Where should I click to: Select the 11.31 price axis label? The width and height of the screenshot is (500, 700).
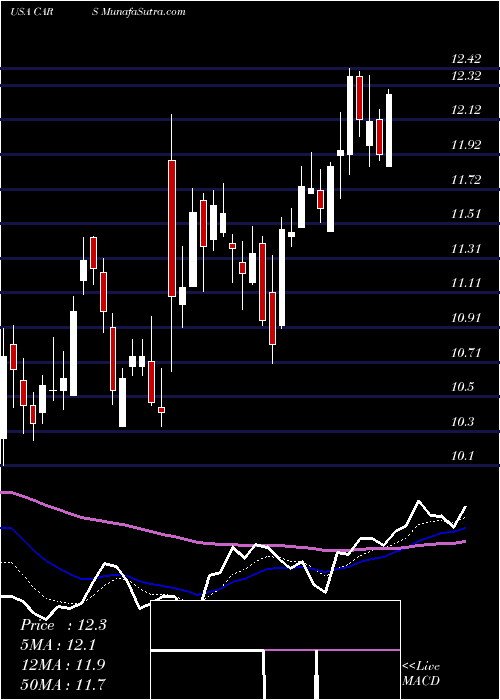coord(466,249)
